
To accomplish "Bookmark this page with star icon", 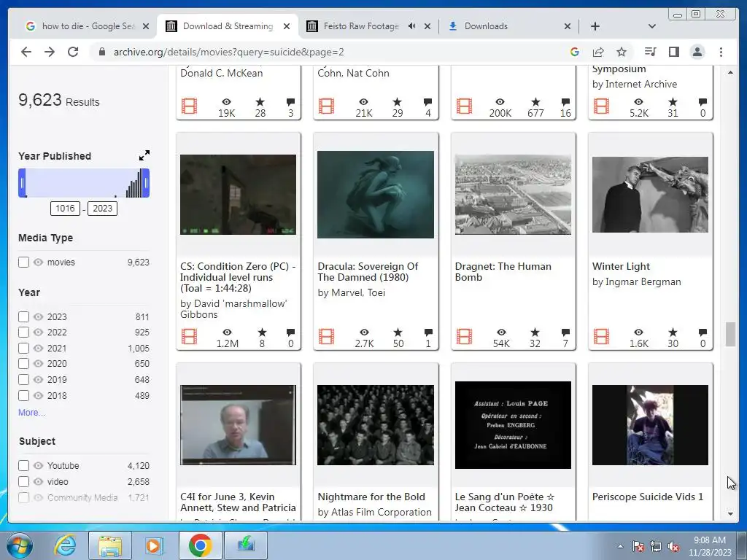I will 622,52.
